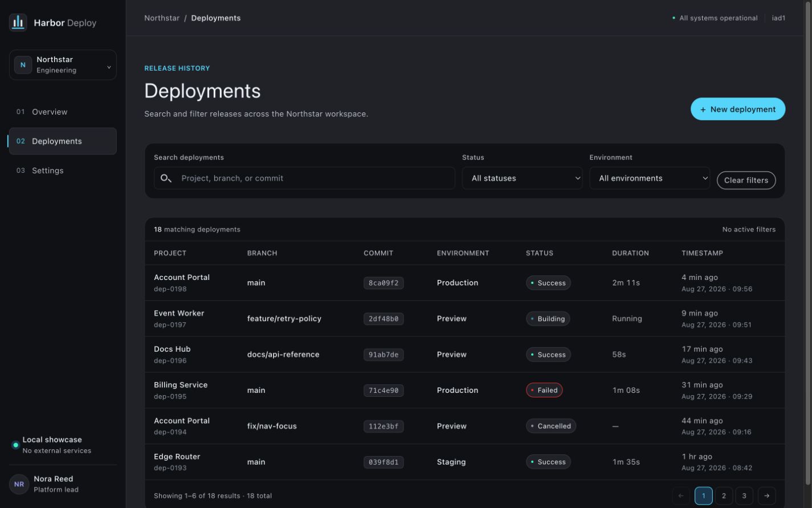Viewport: 812px width, 508px height.
Task: Click the Northstar workspace N avatar
Action: tap(23, 65)
